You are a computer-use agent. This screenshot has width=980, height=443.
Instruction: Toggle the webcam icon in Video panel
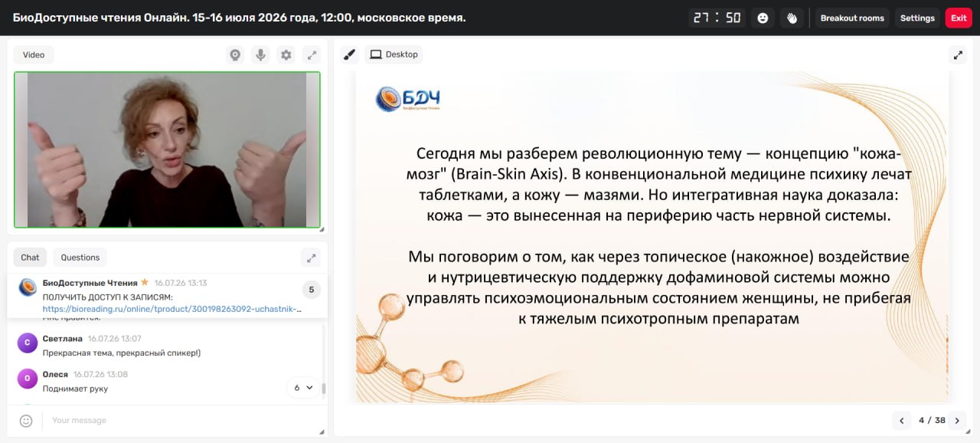click(x=235, y=54)
